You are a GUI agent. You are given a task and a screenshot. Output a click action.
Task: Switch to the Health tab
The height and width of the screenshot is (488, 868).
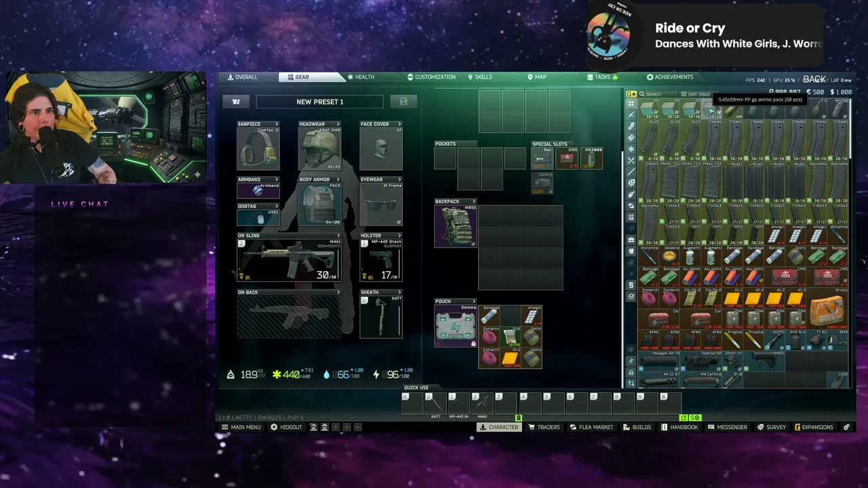(361, 77)
